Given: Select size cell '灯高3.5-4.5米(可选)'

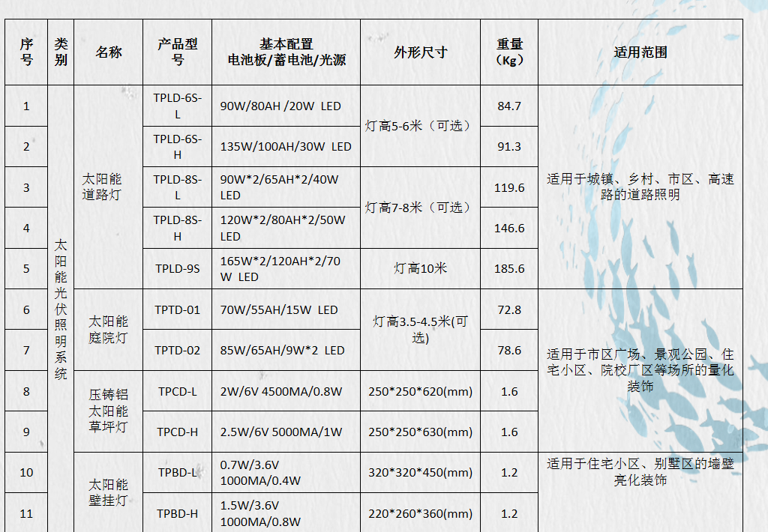Looking at the screenshot, I should pos(420,330).
